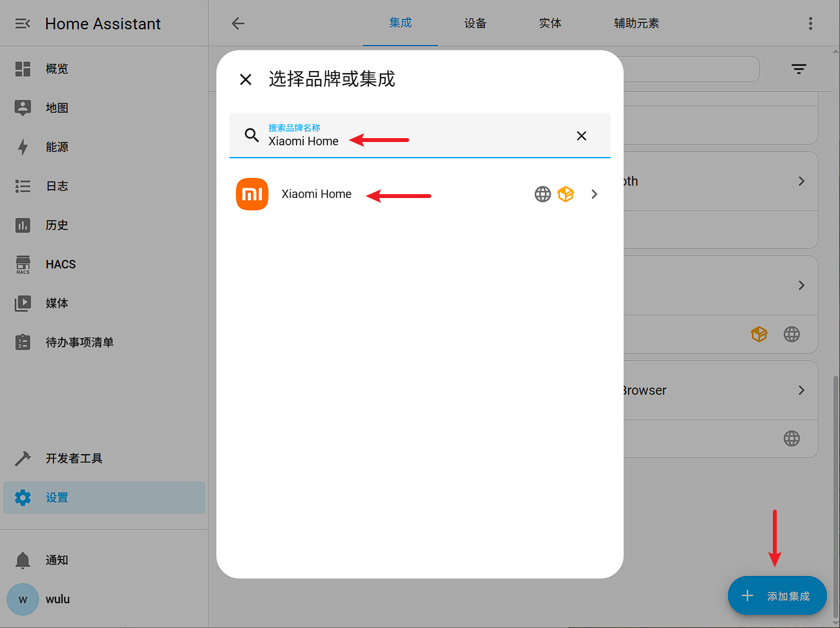Open the 概览 overview dashboard
This screenshot has height=628, width=840.
point(104,68)
